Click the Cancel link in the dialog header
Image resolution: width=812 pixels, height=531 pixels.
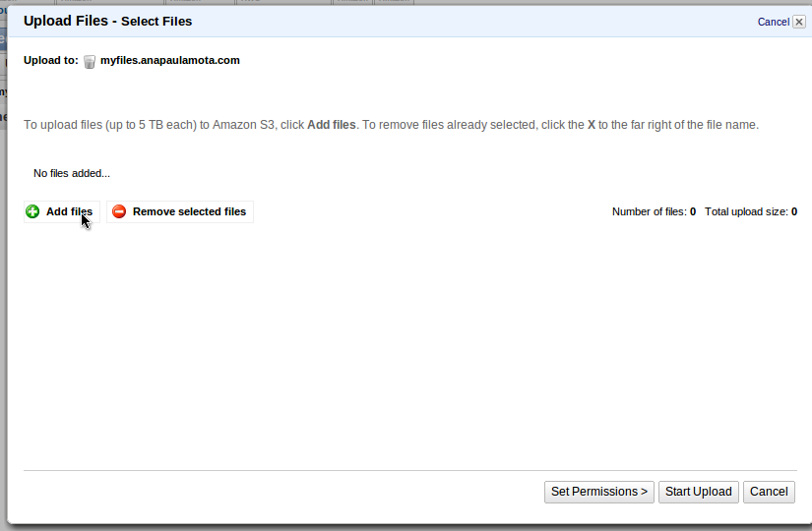tap(773, 22)
